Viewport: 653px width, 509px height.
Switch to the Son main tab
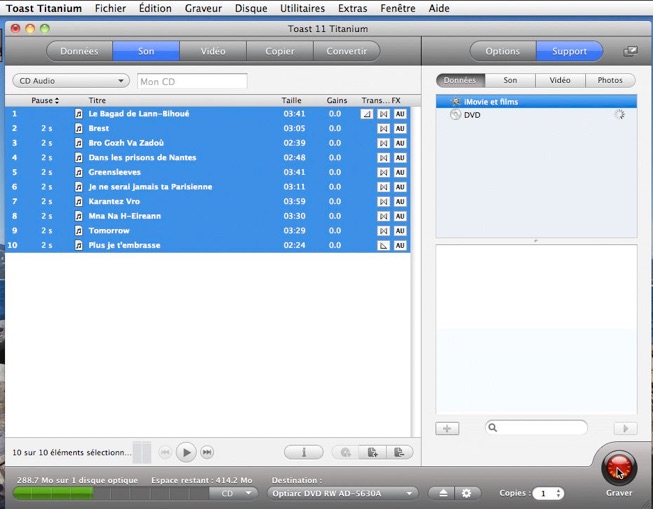tap(146, 51)
